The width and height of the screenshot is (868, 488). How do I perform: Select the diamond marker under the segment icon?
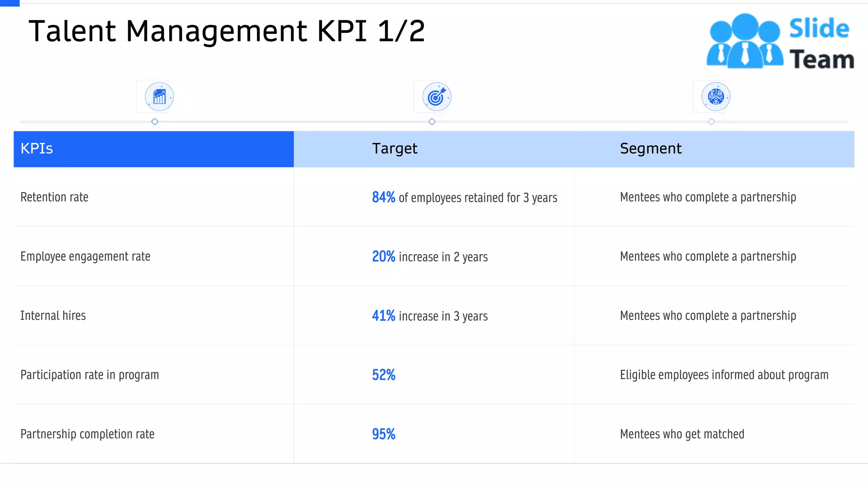[711, 122]
